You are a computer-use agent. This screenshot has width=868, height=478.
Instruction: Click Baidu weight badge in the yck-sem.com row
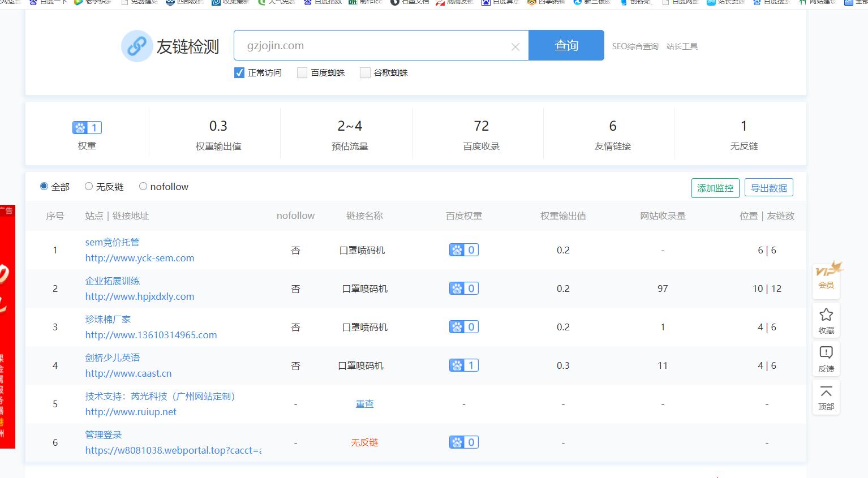coord(464,250)
